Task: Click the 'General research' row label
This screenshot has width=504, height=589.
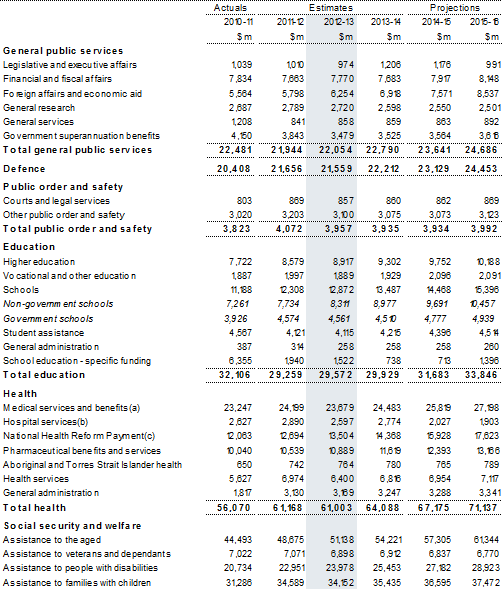Action: 39,108
